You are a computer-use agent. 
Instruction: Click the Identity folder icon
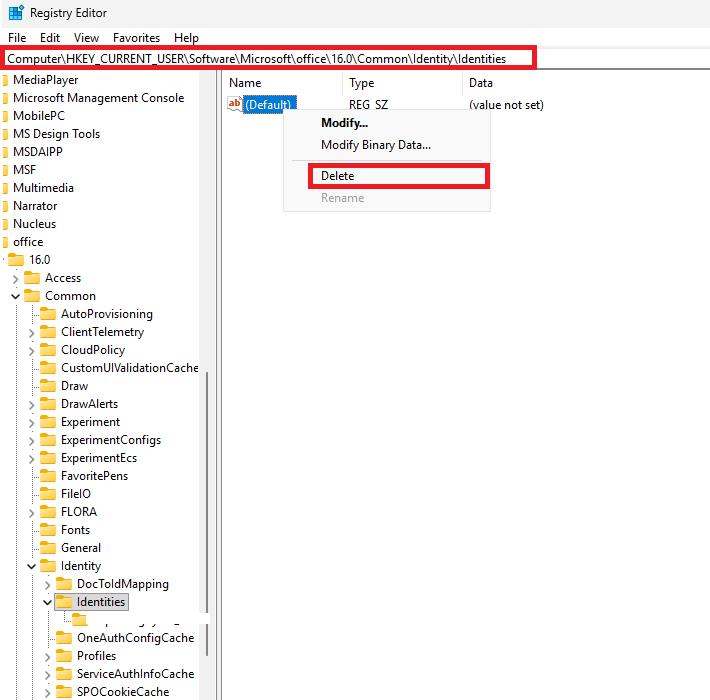[x=48, y=565]
